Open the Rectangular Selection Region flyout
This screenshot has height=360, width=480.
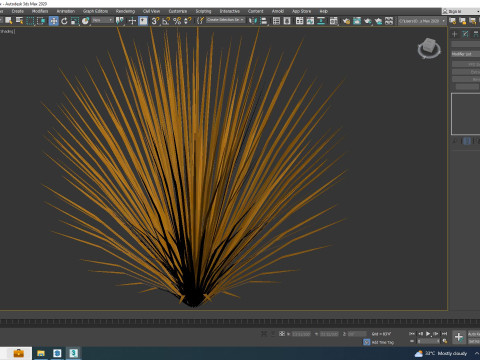(30, 21)
